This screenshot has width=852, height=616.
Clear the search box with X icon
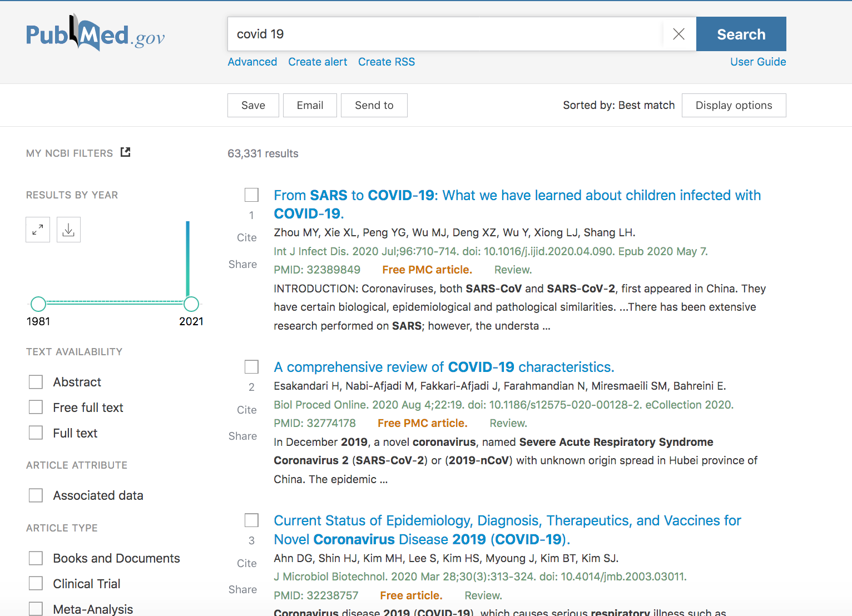[x=678, y=34]
